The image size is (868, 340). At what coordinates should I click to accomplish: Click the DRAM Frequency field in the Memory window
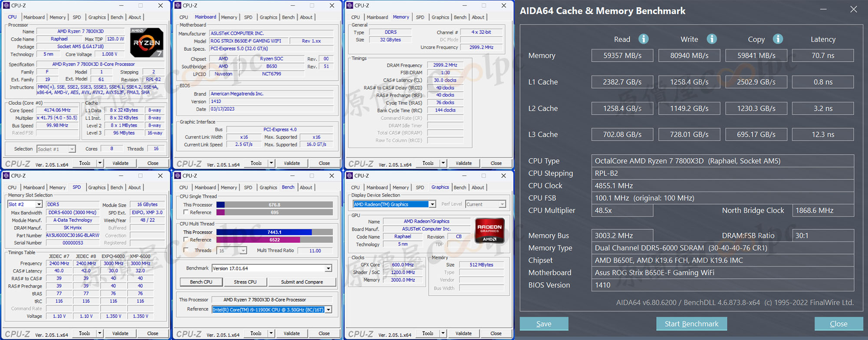(445, 65)
